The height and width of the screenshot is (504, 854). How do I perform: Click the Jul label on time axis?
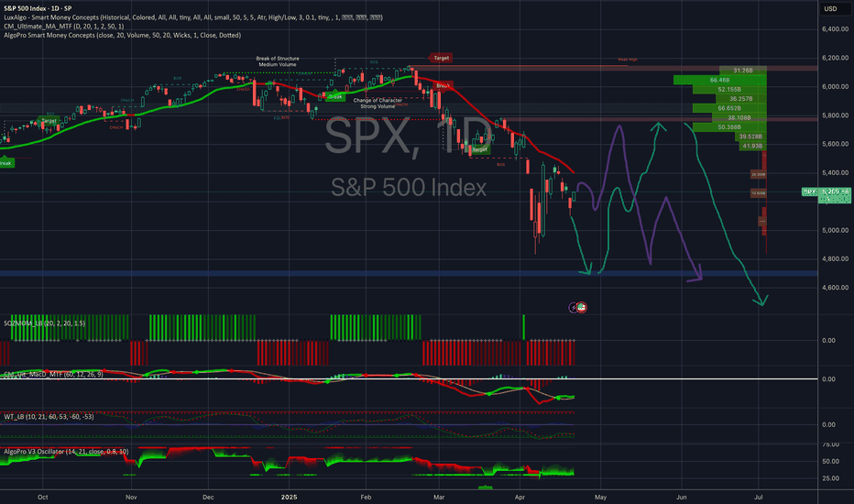[759, 497]
